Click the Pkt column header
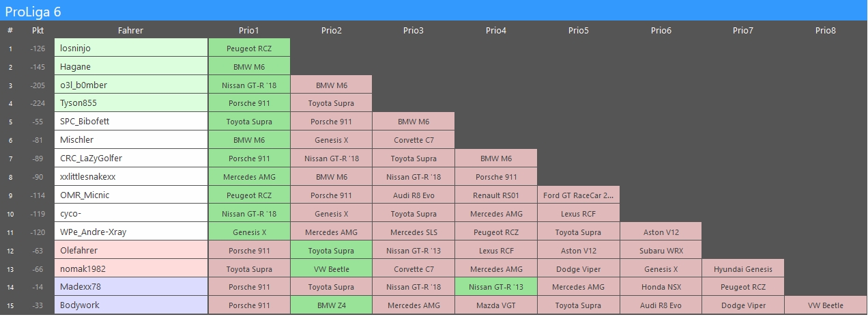868x317 pixels. (x=38, y=30)
